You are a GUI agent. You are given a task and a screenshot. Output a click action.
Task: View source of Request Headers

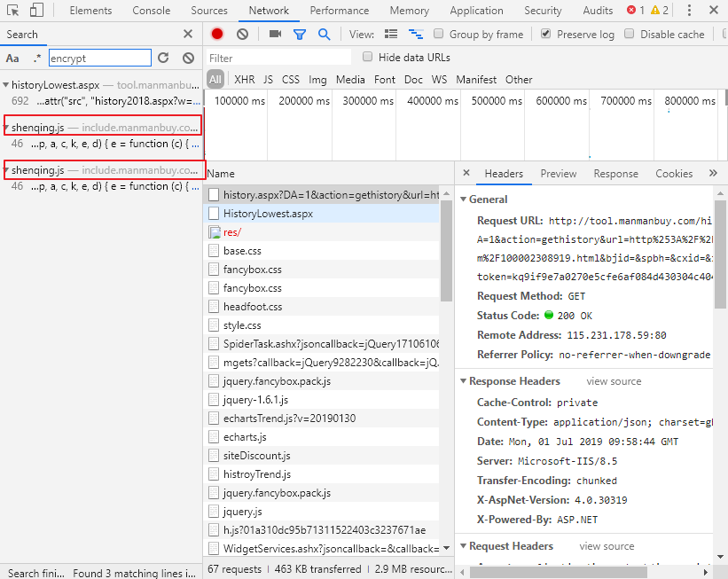point(607,546)
